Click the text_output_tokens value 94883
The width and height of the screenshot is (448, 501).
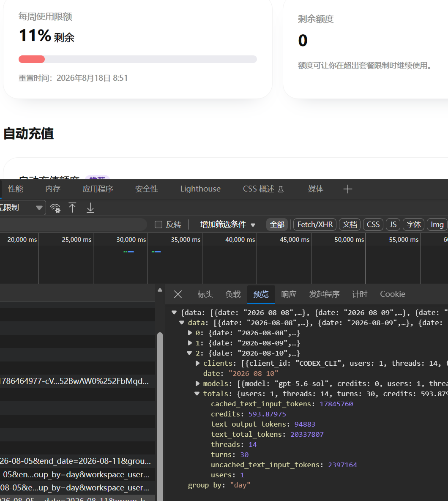coord(305,424)
